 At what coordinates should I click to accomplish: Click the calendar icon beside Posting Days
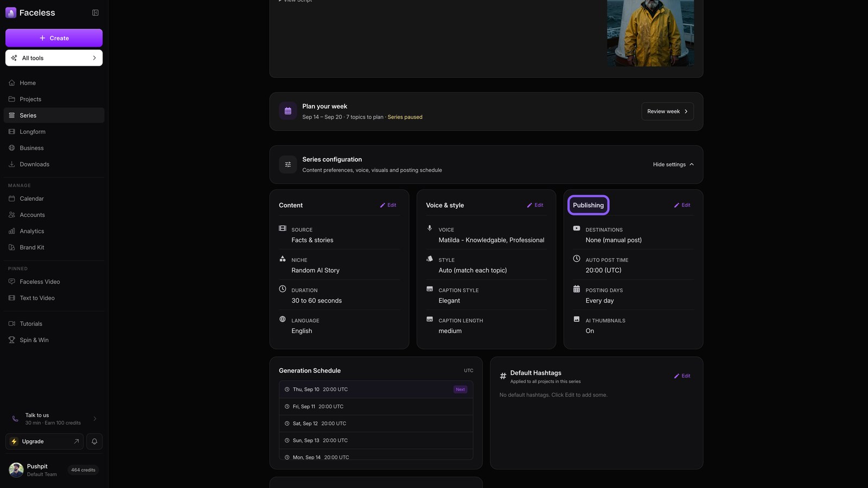point(577,289)
